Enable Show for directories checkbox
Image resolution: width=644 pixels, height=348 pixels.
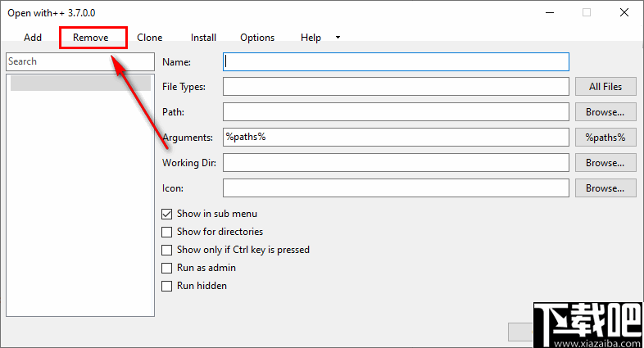pos(167,232)
